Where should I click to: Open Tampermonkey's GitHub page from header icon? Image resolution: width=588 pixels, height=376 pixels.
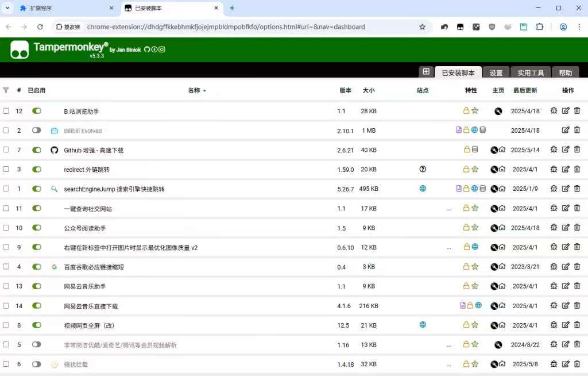click(x=147, y=49)
